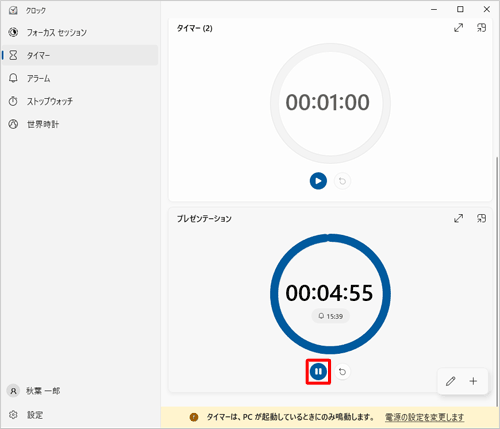
Task: Click the 15:39 end-time bell badge
Action: click(x=330, y=316)
